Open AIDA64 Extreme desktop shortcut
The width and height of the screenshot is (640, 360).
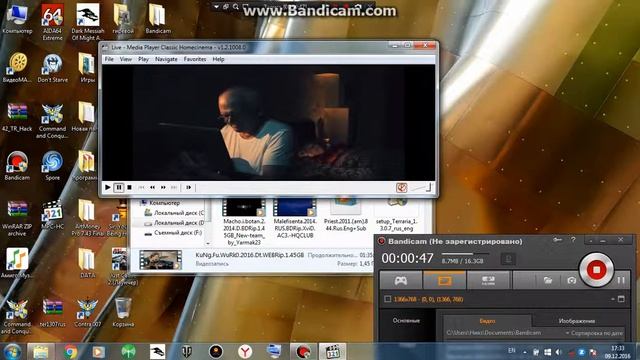point(52,22)
